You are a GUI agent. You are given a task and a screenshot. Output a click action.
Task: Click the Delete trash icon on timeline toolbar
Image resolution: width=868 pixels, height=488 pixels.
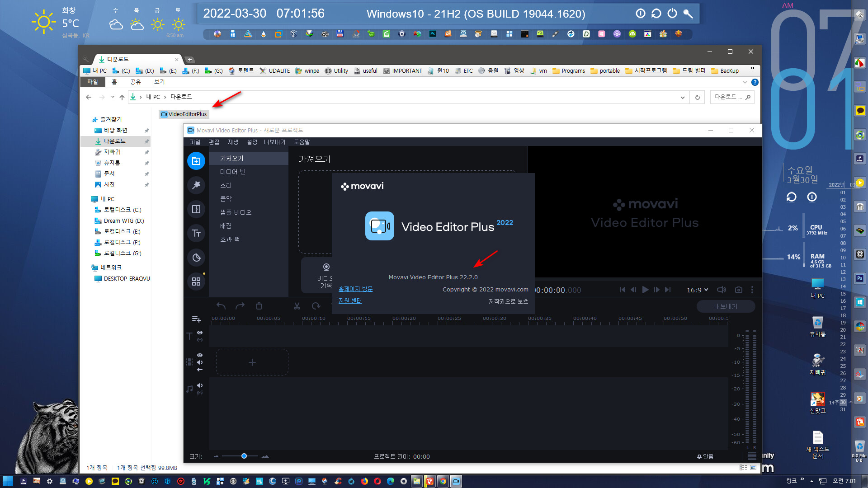click(259, 306)
